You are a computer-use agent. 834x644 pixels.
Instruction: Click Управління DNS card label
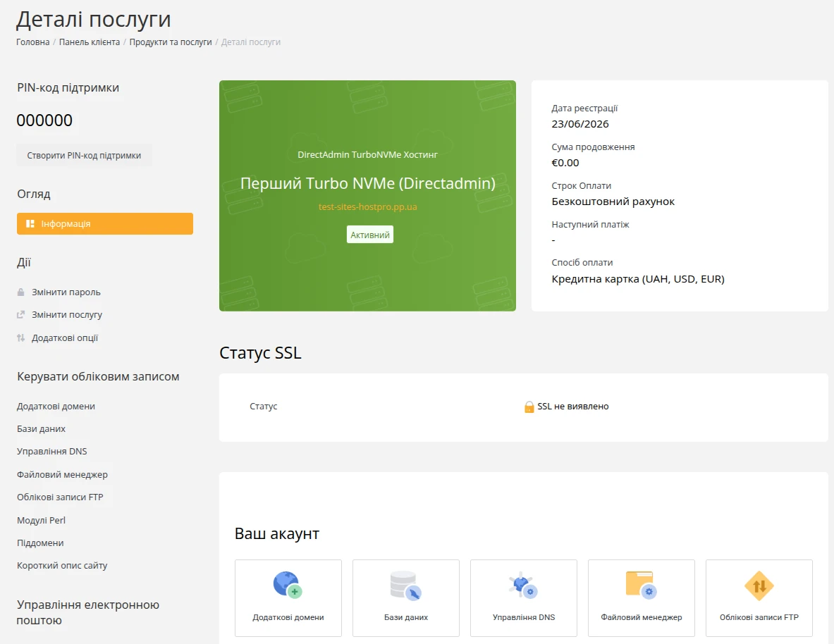pyautogui.click(x=524, y=617)
